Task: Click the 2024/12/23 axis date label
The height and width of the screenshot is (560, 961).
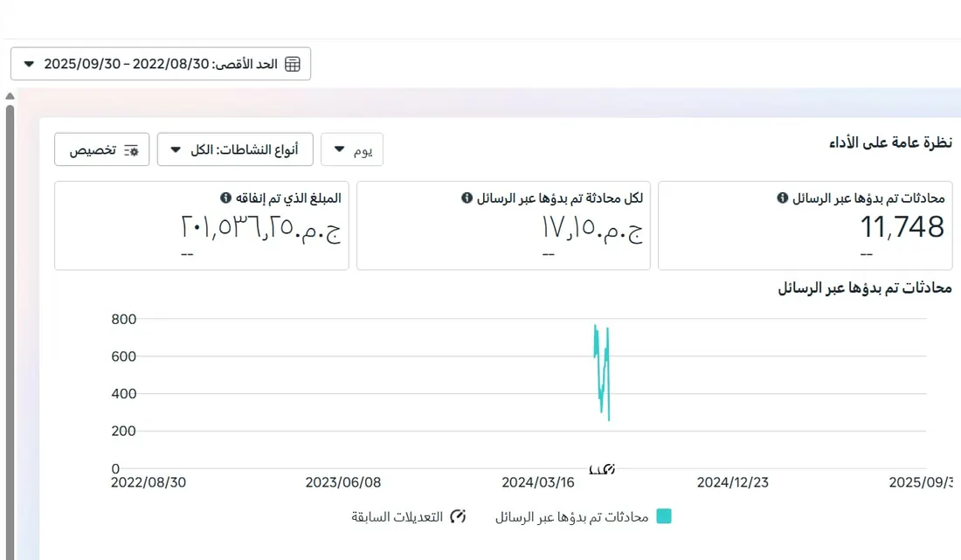Action: point(733,483)
